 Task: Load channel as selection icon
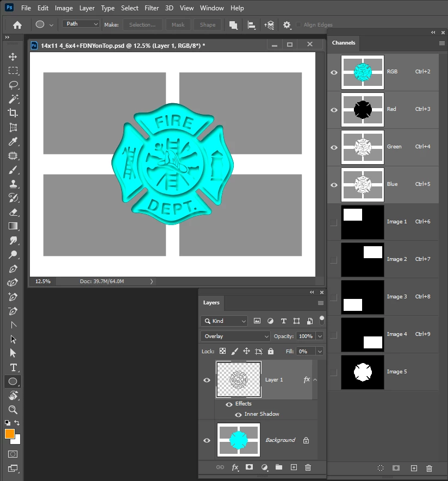point(381,468)
